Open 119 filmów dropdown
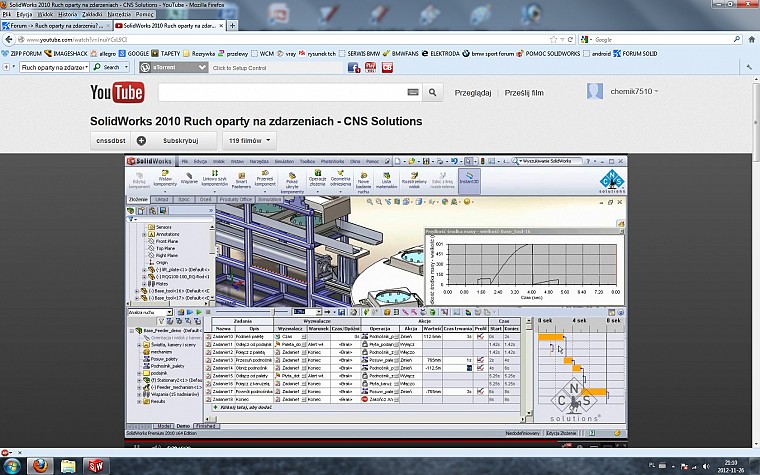 250,141
